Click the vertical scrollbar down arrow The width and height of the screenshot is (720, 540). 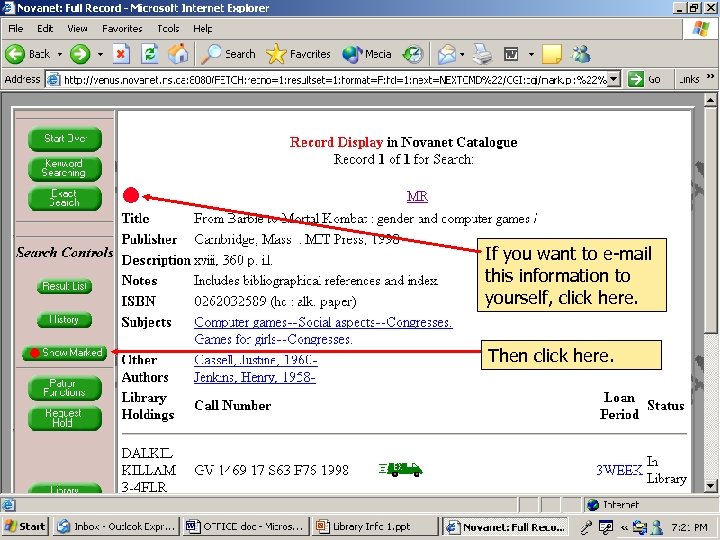[x=710, y=486]
